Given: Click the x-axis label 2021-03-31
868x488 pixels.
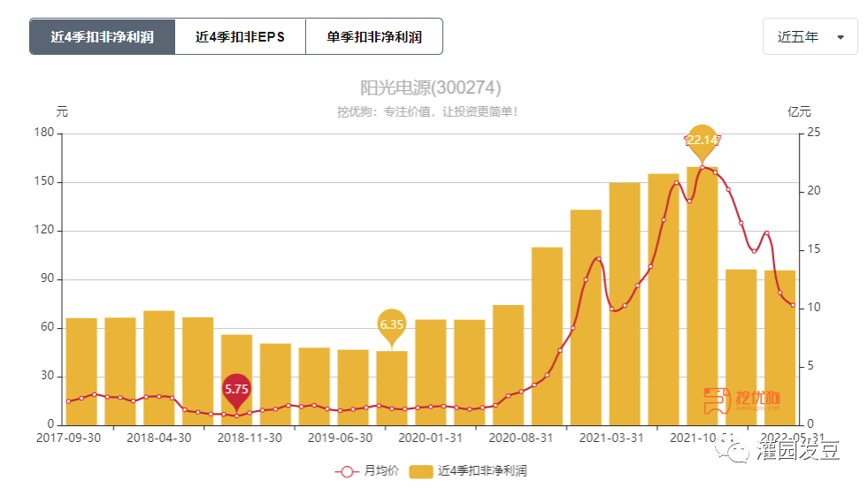Looking at the screenshot, I should (x=611, y=438).
